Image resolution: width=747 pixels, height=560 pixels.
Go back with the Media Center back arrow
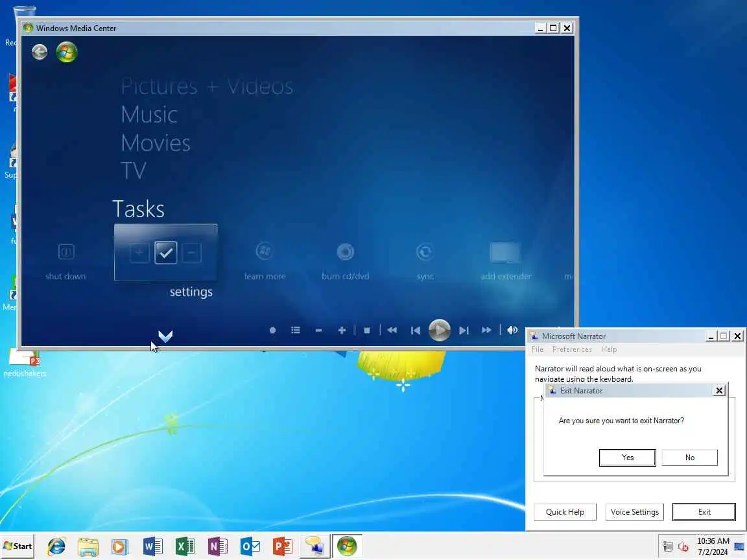(40, 52)
